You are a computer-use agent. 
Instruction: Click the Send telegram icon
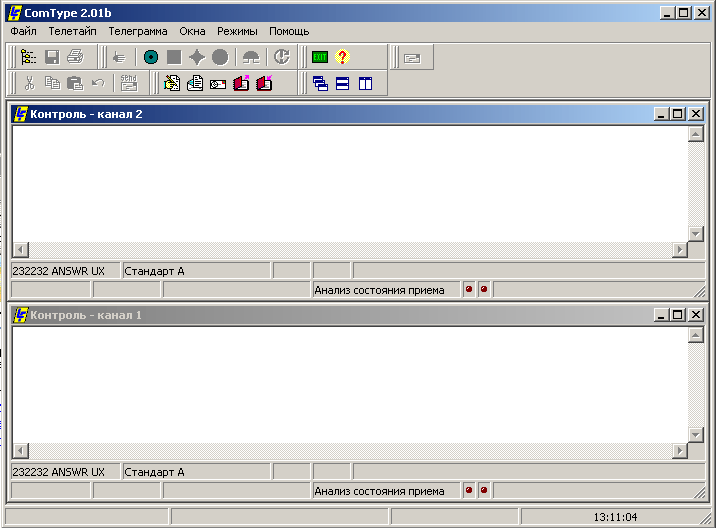pos(129,83)
